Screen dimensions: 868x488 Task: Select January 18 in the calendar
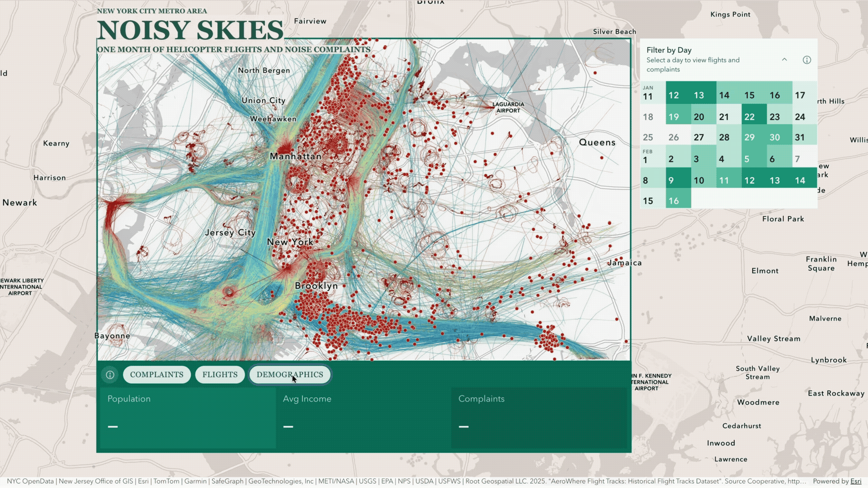[653, 114]
